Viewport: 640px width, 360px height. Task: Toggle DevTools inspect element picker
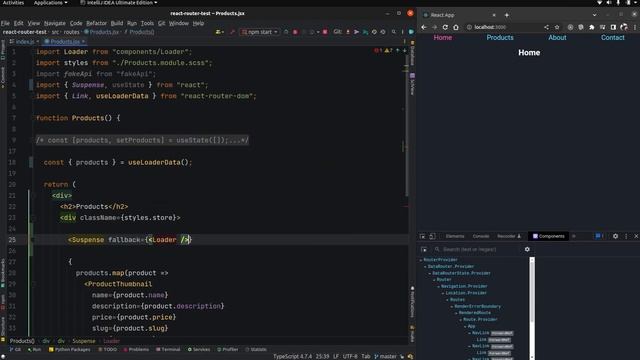coord(422,236)
